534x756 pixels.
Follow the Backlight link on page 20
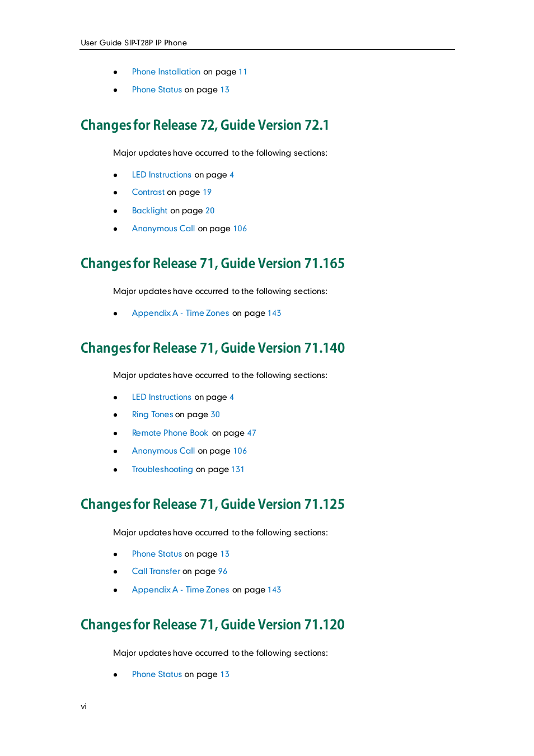149,211
